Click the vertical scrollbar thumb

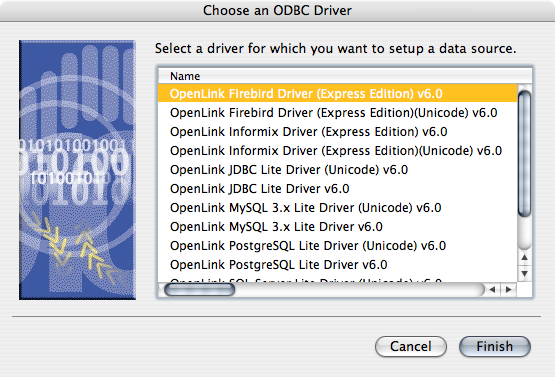pos(525,153)
